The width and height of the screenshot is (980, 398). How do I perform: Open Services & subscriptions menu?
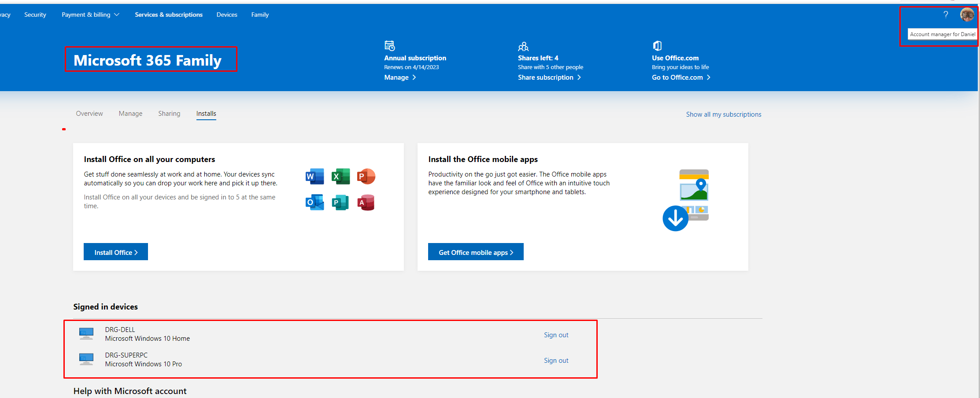[x=169, y=15]
